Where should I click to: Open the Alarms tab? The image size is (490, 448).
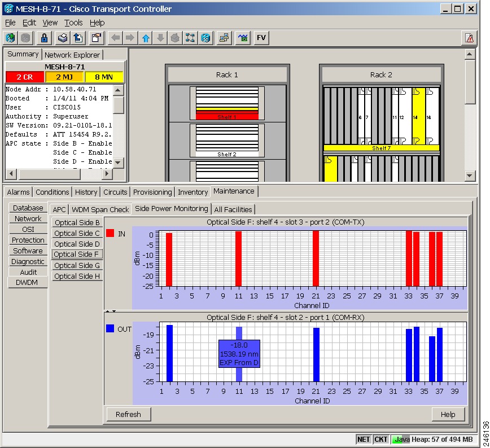coord(19,192)
